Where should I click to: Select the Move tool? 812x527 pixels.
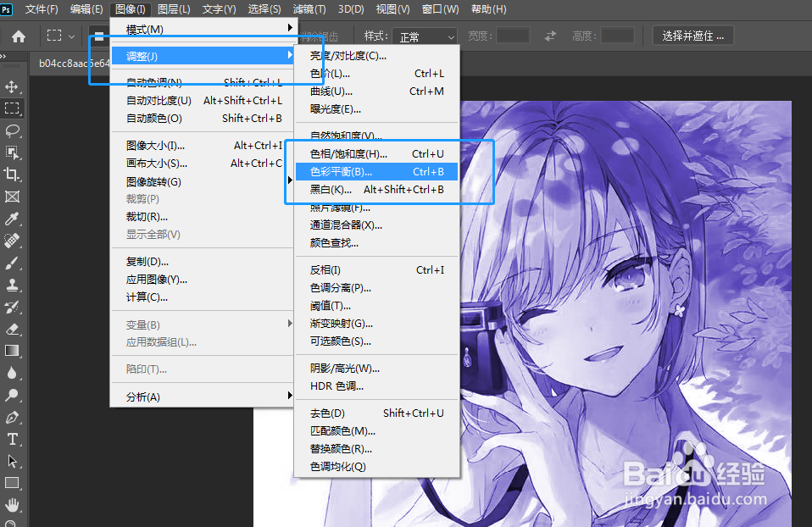[x=12, y=86]
